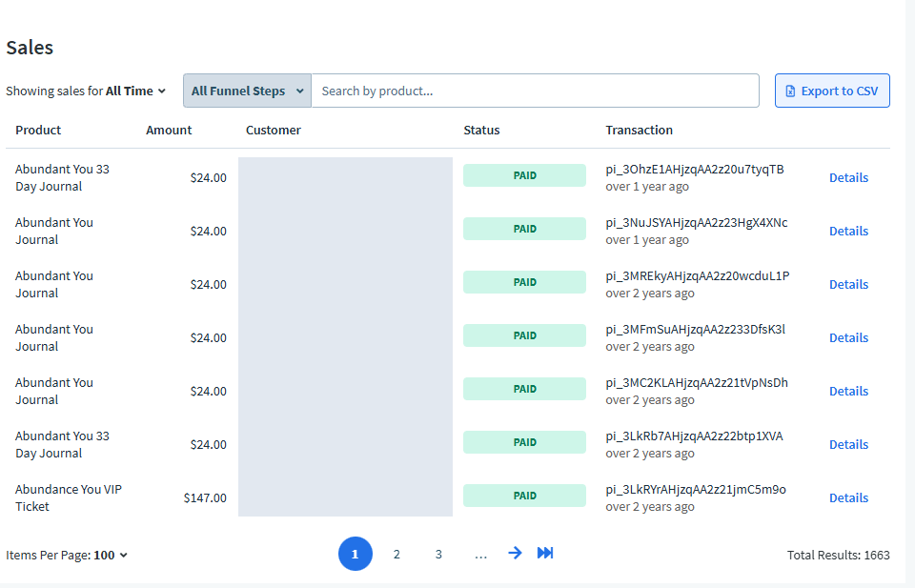Expand the All Funnel Steps dropdown
Viewport: 915px width, 588px height.
click(x=248, y=91)
